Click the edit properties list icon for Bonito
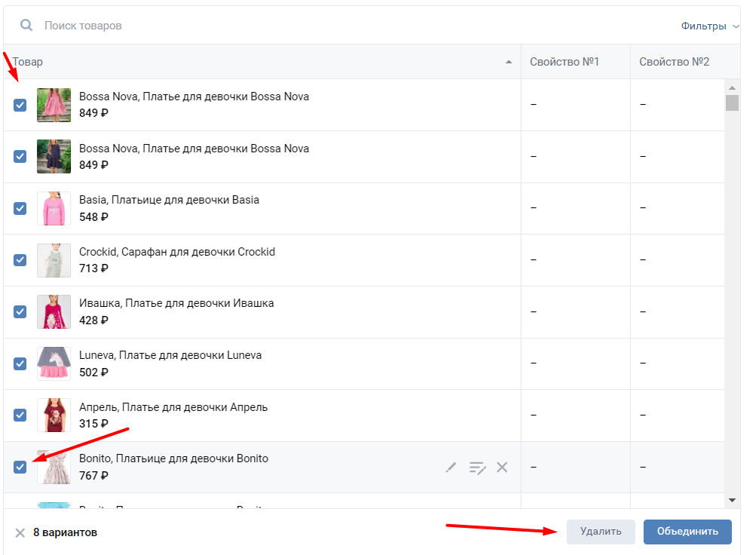 477,468
